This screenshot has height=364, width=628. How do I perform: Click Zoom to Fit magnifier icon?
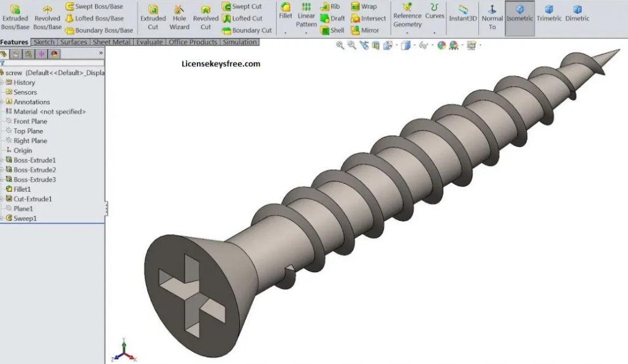[340, 45]
